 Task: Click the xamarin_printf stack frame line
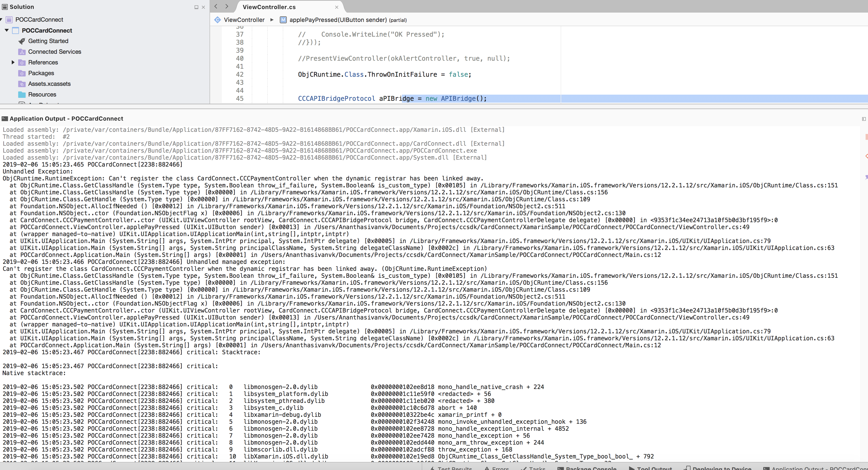click(x=252, y=415)
